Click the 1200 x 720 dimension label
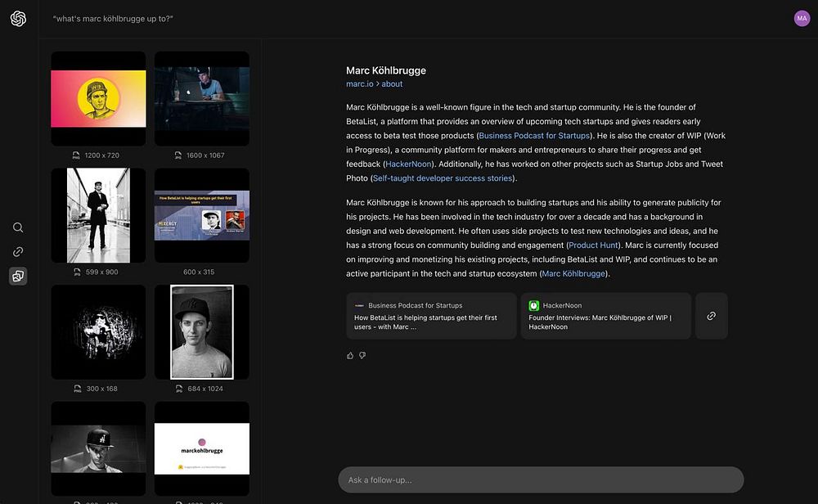 (101, 155)
